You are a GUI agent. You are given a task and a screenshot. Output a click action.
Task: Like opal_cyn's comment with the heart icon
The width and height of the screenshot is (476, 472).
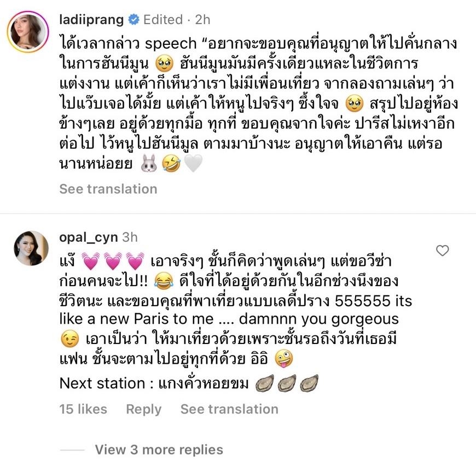click(x=442, y=250)
